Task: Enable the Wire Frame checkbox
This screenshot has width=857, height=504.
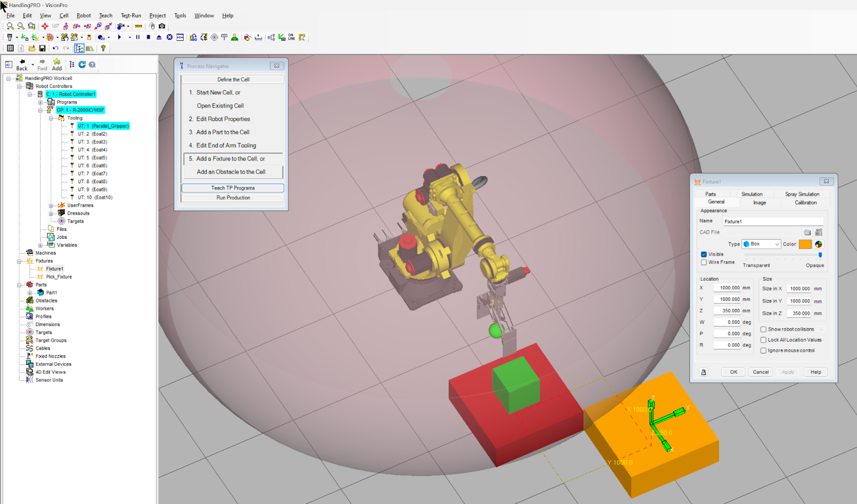Action: pyautogui.click(x=704, y=262)
